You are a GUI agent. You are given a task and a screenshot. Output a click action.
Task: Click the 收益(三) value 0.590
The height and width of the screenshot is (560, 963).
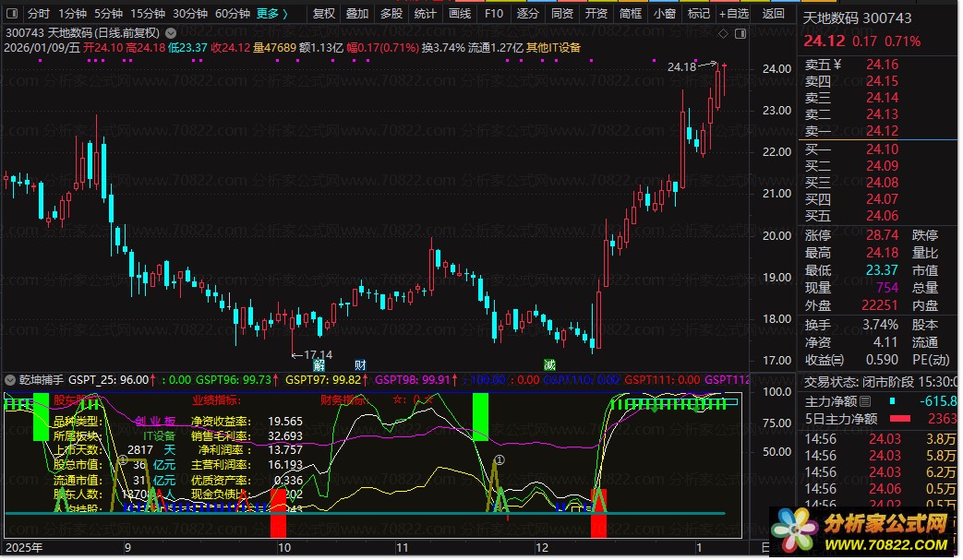(x=882, y=360)
